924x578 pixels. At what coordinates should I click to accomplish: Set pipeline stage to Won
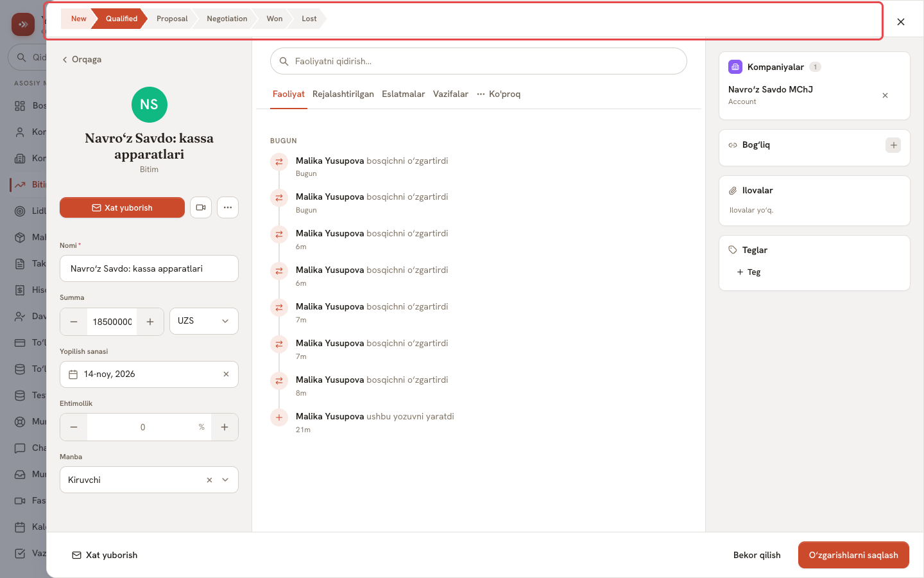pos(275,19)
